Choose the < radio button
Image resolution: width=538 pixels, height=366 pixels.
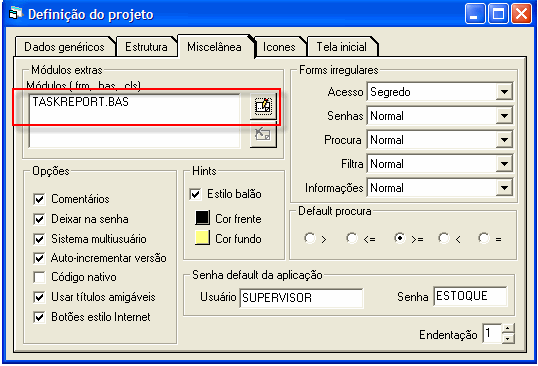click(x=444, y=238)
